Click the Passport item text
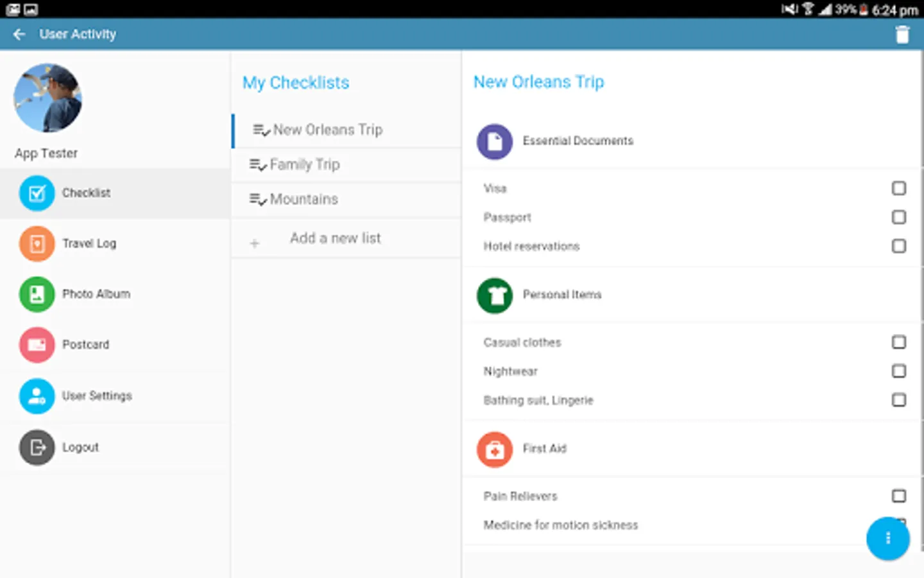 [507, 217]
